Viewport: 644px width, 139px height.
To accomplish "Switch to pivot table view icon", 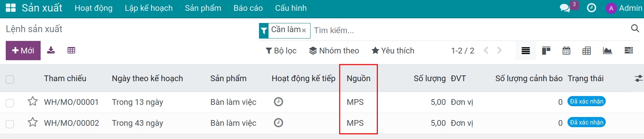I will (x=586, y=51).
